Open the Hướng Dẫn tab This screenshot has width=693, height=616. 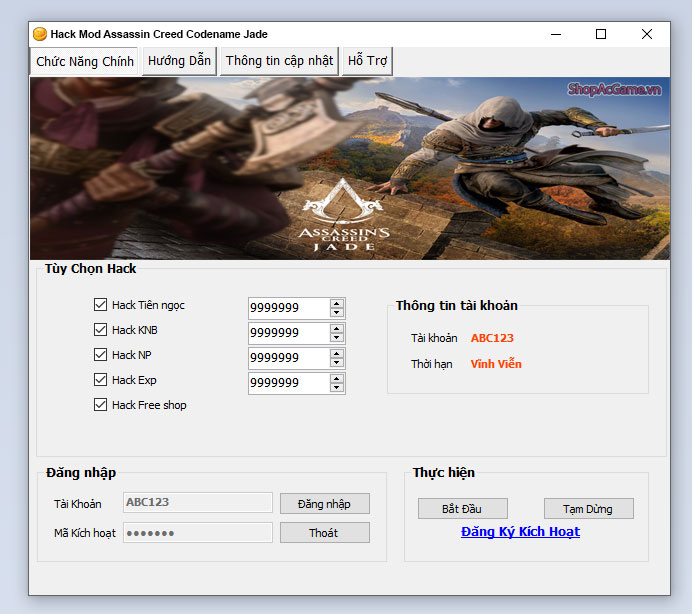(x=179, y=61)
